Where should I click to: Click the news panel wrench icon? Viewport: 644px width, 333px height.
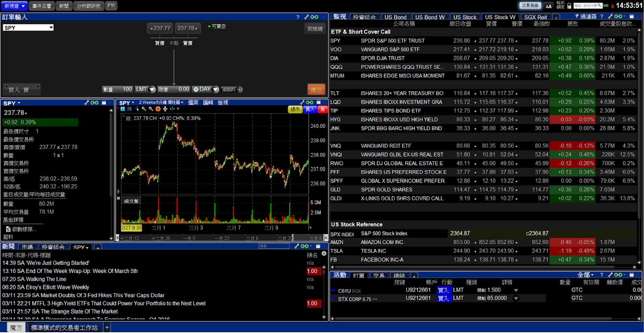(297, 246)
